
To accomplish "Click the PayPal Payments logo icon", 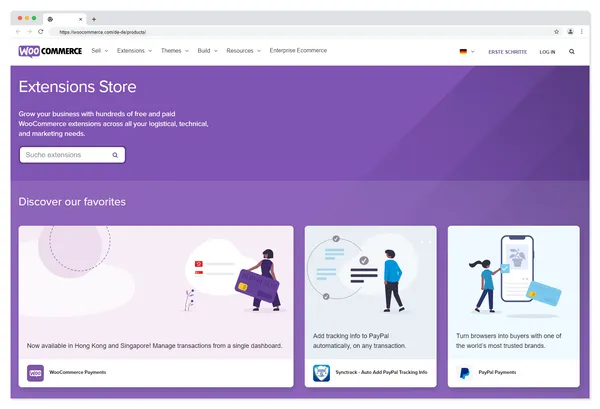I will click(465, 373).
